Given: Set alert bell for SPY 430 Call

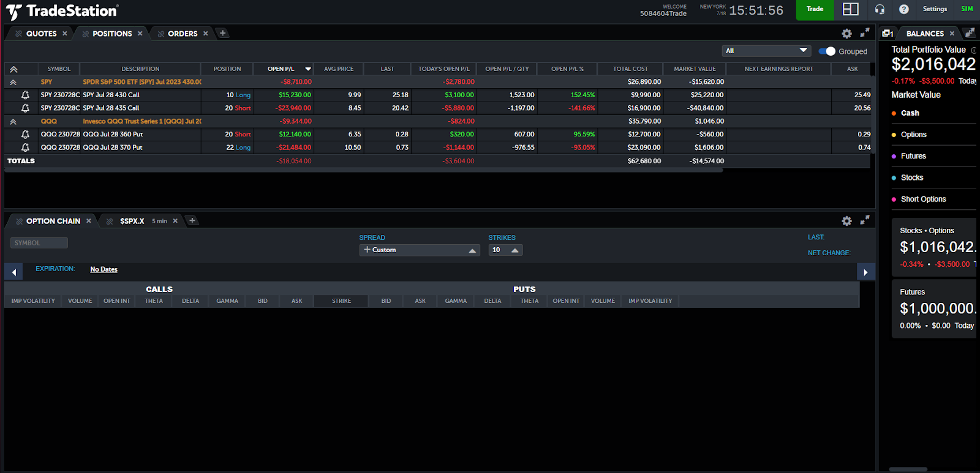Looking at the screenshot, I should [25, 95].
